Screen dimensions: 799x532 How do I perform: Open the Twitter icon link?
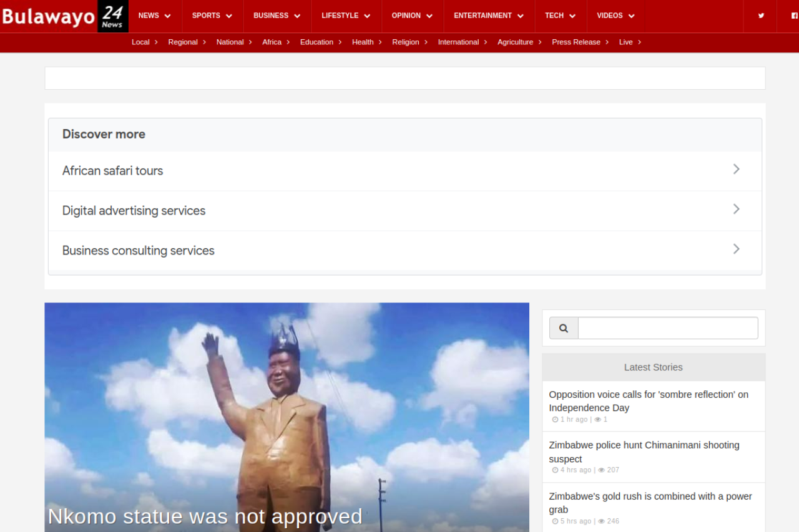coord(761,16)
